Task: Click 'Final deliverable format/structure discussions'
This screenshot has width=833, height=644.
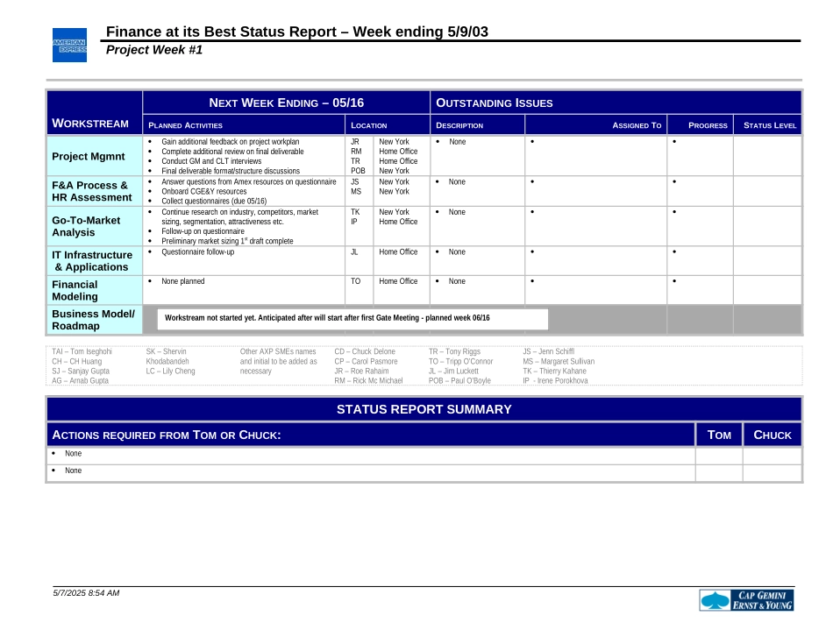Action: [x=231, y=171]
